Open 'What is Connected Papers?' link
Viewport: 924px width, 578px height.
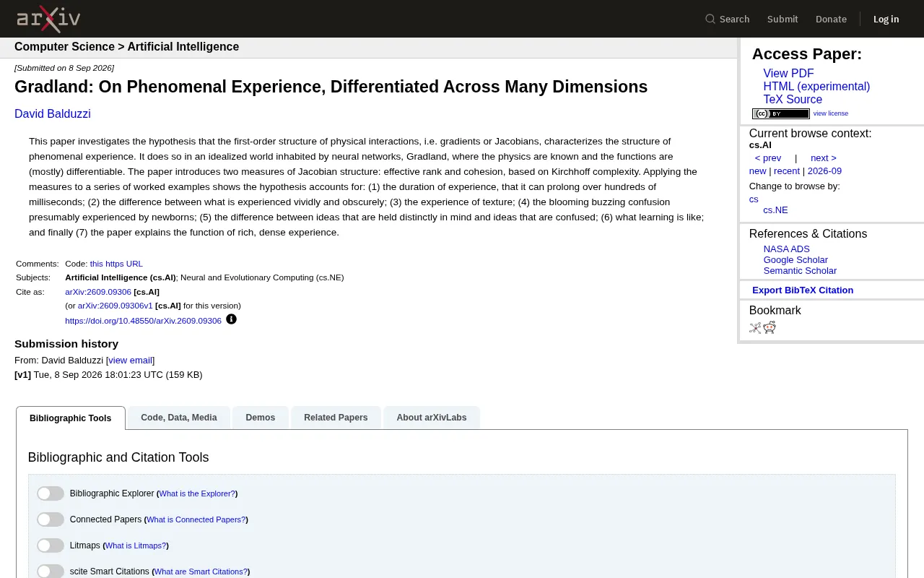point(196,519)
